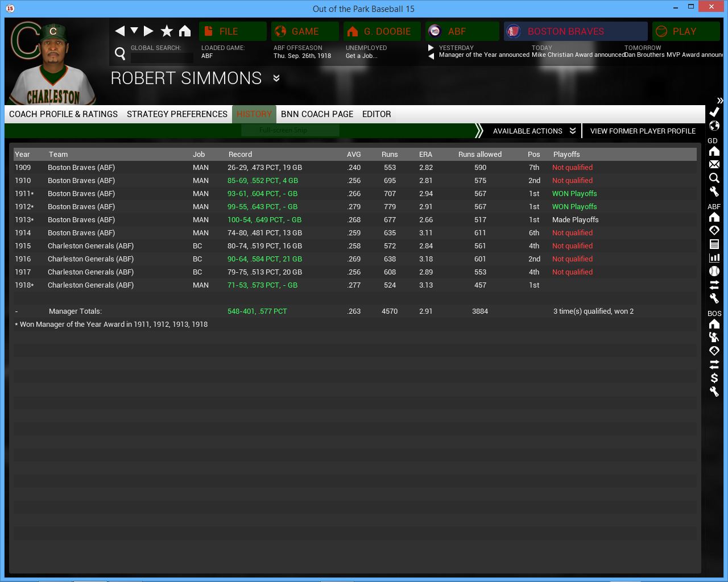
Task: Click the back arrow navigation icon
Action: (x=119, y=31)
